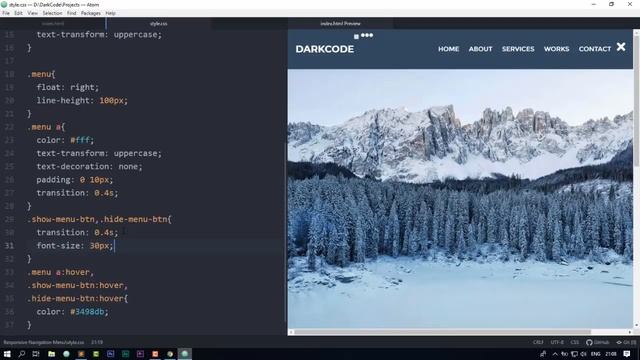Click the SERVICES link in preview navbar
The width and height of the screenshot is (640, 360).
click(518, 49)
